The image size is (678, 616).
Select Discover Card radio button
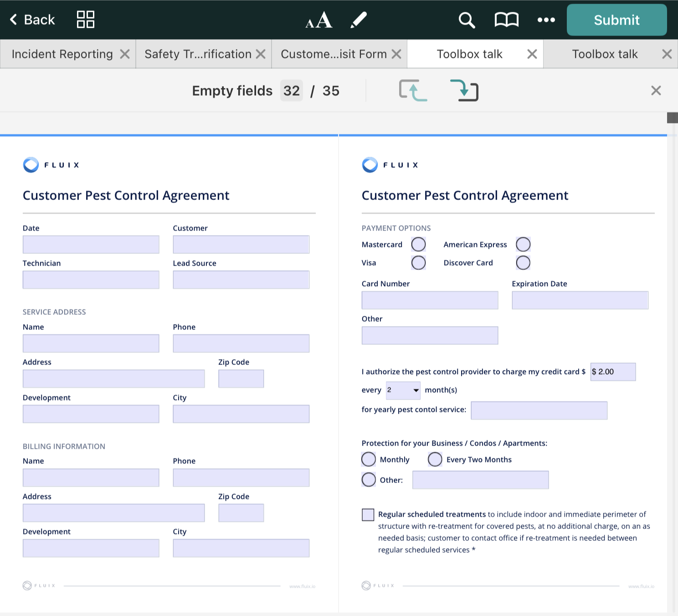(523, 263)
